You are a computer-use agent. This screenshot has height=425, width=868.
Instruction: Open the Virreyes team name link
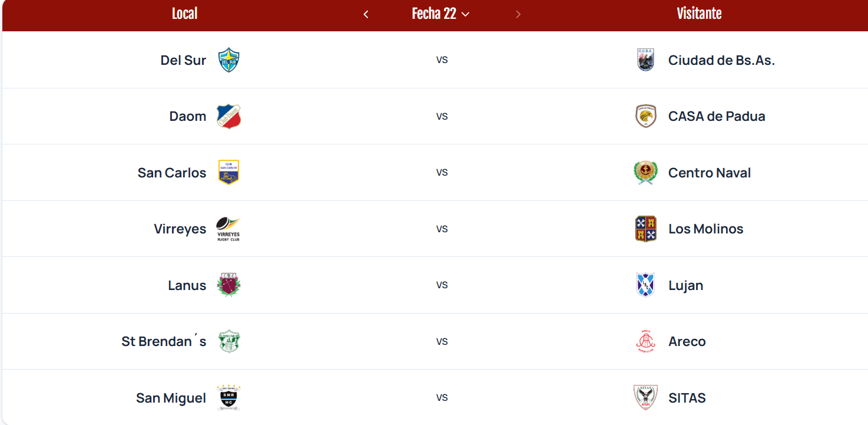coord(180,229)
